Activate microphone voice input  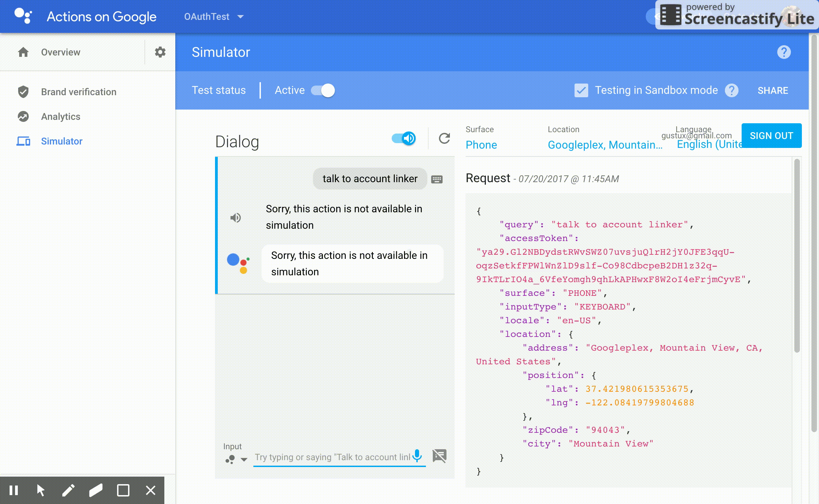(417, 456)
